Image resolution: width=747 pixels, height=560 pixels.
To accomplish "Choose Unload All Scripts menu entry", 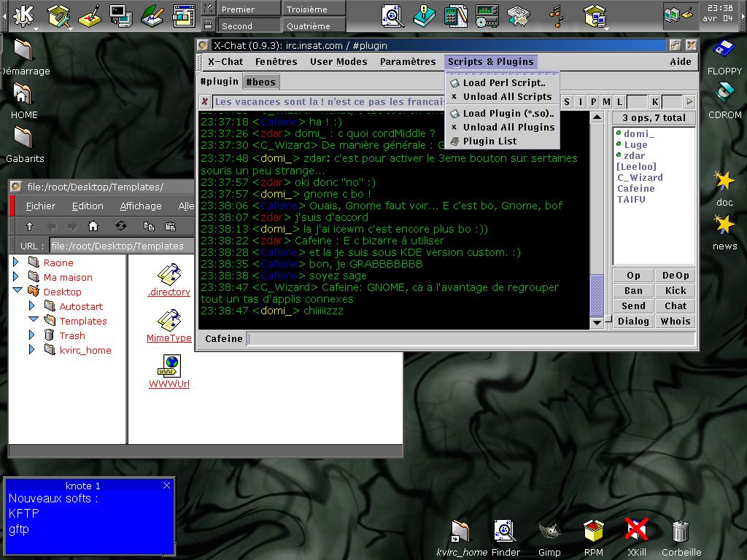I will (x=503, y=97).
